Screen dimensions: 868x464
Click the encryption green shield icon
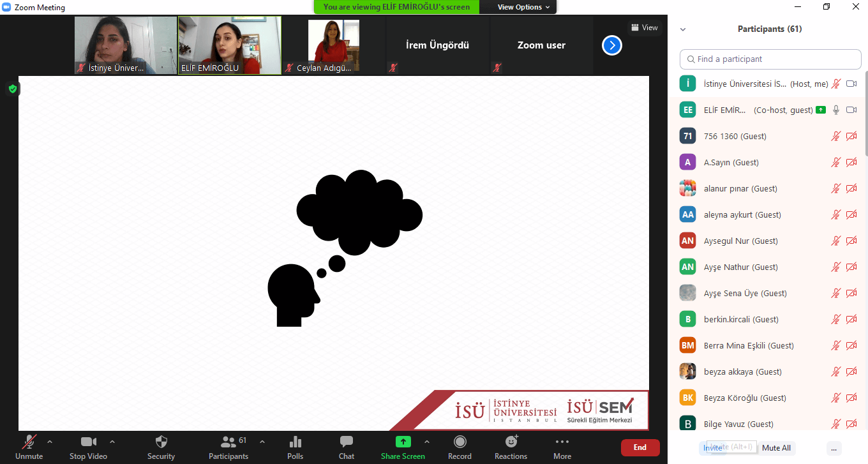pyautogui.click(x=12, y=89)
